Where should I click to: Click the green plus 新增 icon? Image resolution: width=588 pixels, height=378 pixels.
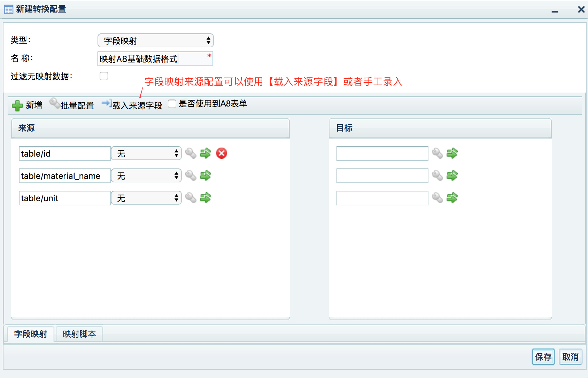17,105
